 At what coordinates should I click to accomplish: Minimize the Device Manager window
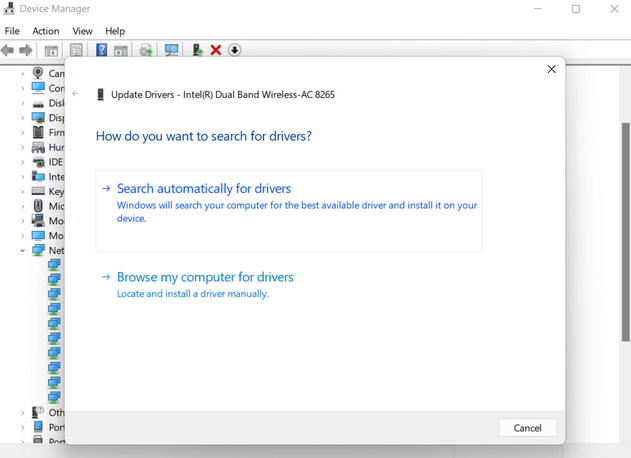(538, 9)
